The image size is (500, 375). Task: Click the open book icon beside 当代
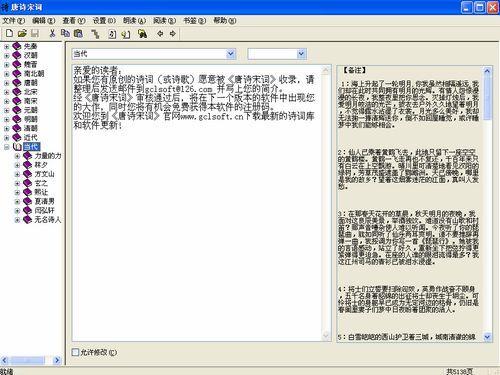pos(17,147)
